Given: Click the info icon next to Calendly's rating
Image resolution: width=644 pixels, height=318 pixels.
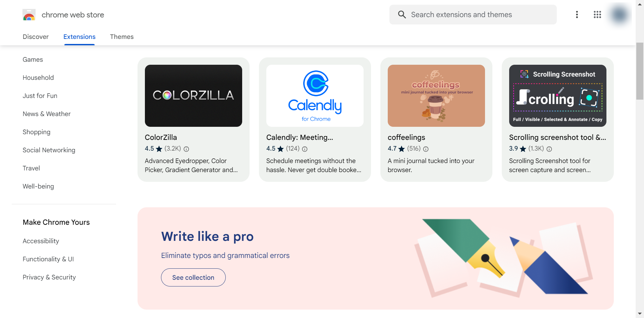Looking at the screenshot, I should [x=304, y=149].
